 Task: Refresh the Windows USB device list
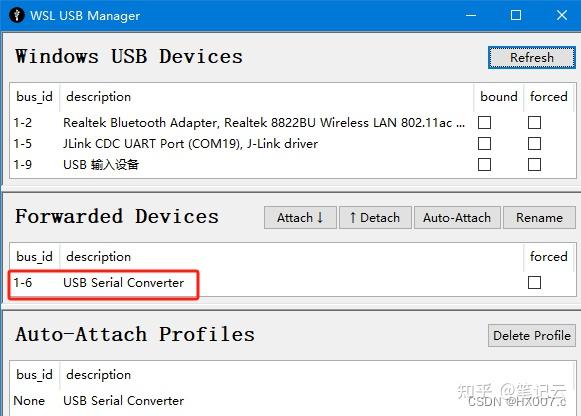[x=531, y=57]
